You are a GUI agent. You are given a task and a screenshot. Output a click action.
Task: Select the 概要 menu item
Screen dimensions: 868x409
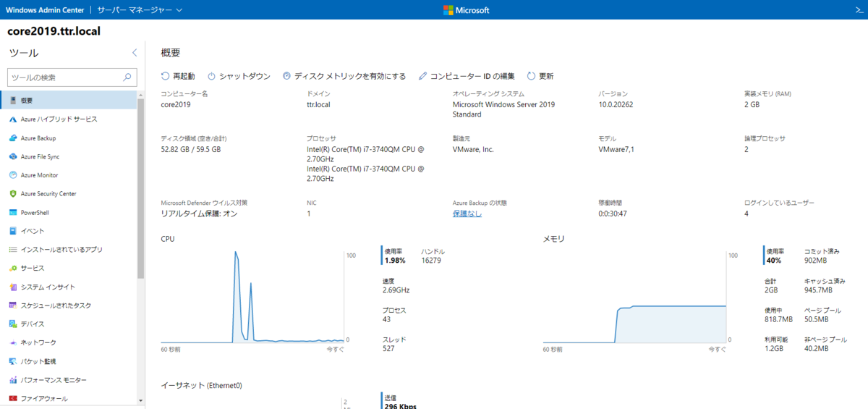pos(68,100)
